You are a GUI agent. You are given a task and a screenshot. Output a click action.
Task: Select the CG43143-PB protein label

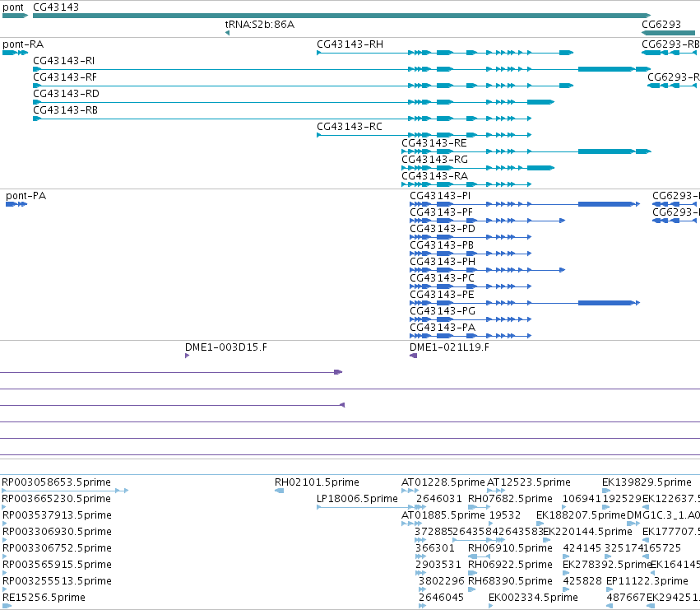coord(442,245)
